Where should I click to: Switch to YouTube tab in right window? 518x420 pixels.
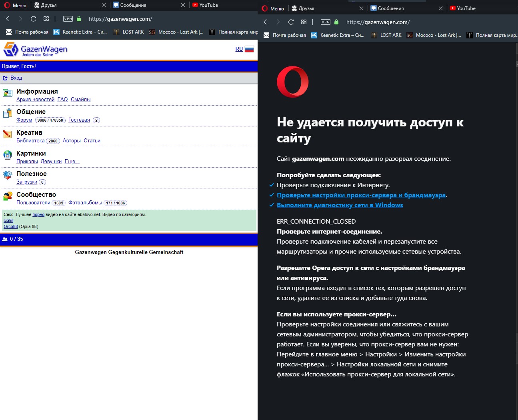[x=463, y=8]
